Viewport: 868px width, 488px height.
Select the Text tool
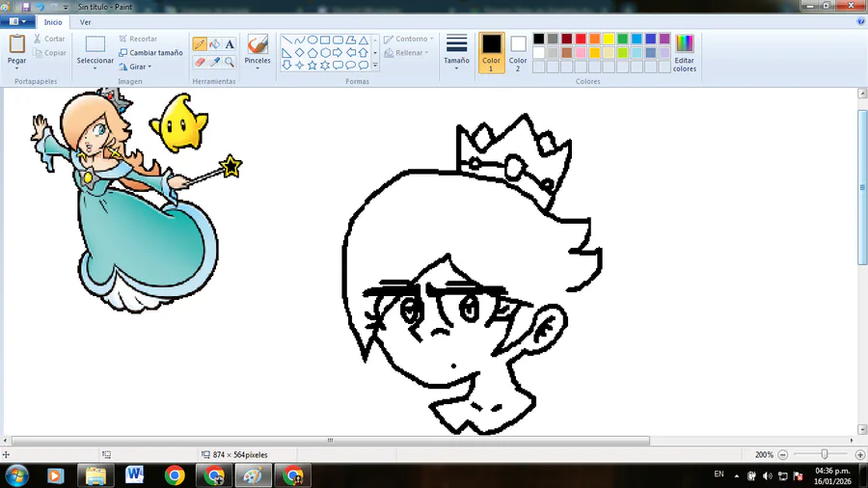point(230,44)
